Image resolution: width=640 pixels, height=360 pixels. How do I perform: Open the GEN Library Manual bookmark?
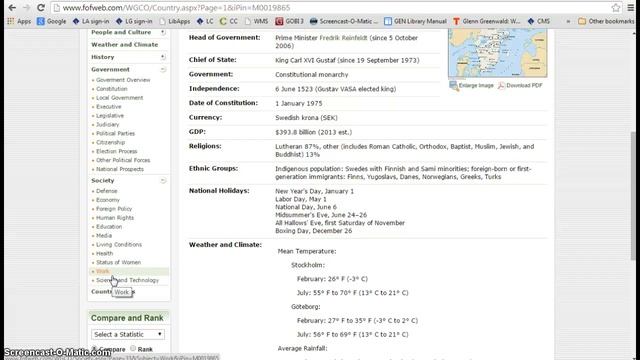[415, 21]
